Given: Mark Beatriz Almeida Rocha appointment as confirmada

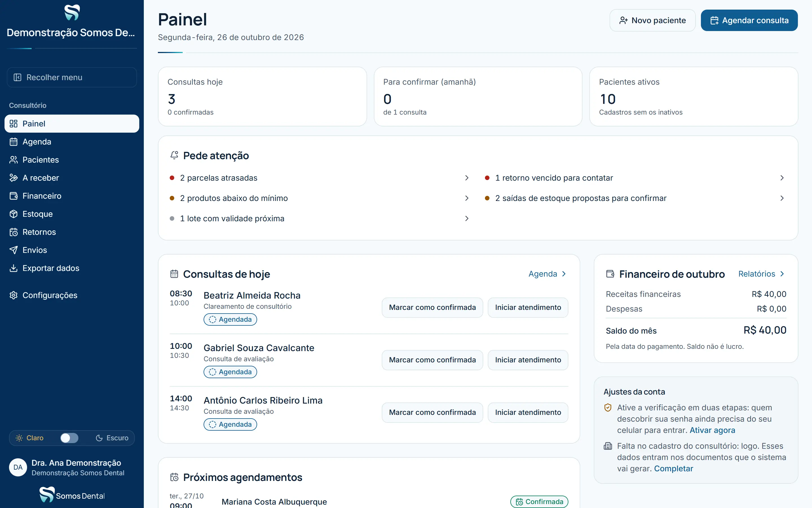Looking at the screenshot, I should tap(432, 307).
